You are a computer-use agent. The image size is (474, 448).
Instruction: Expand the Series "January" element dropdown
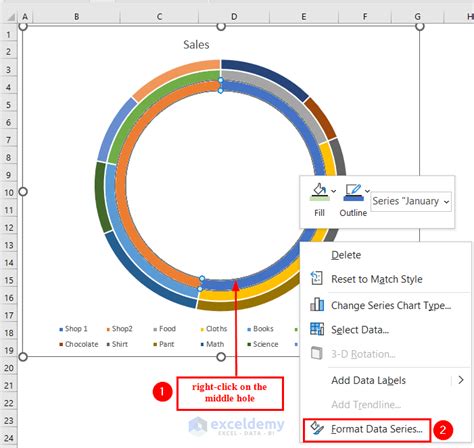(446, 202)
